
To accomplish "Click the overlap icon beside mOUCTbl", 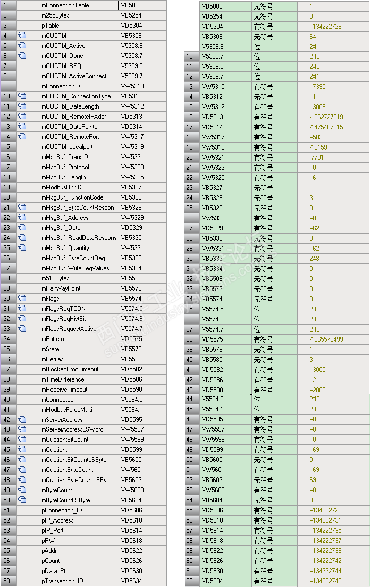I will pyautogui.click(x=22, y=36).
